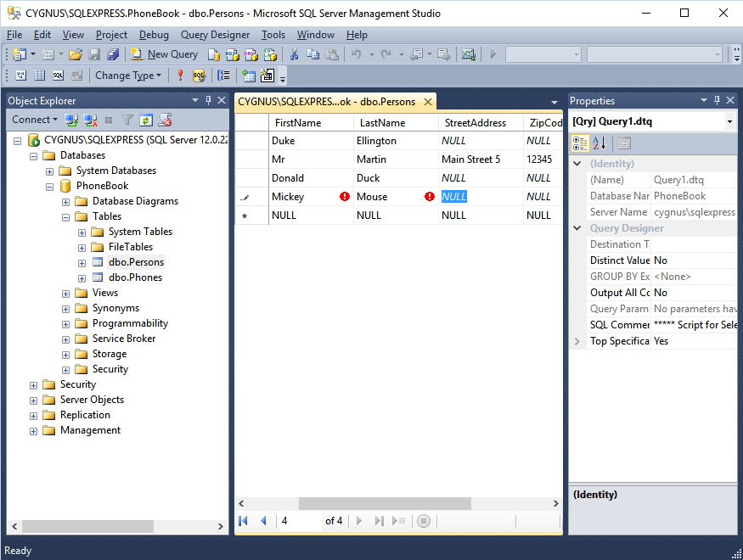The height and width of the screenshot is (560, 743).
Task: Show the Diagram pane
Action: (21, 76)
